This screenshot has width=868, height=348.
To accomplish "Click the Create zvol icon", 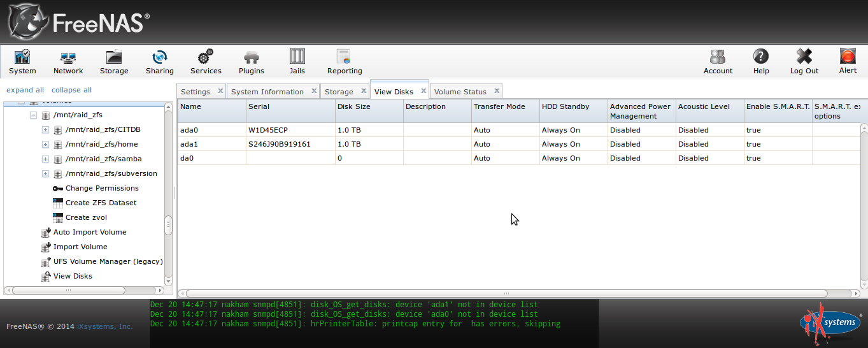I will pyautogui.click(x=58, y=217).
